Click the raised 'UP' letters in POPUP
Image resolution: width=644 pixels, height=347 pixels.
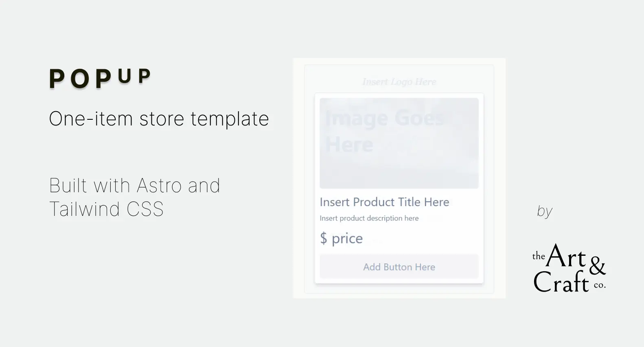point(134,76)
